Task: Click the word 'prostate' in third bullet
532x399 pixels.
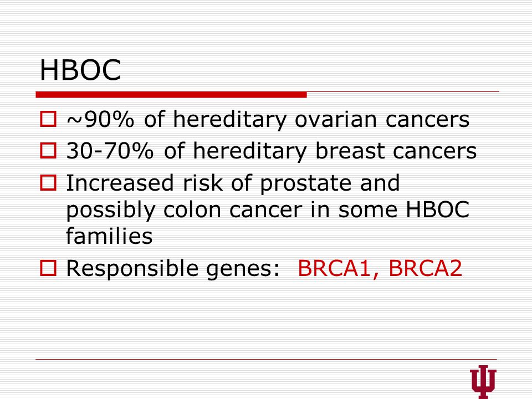Action: pos(306,183)
